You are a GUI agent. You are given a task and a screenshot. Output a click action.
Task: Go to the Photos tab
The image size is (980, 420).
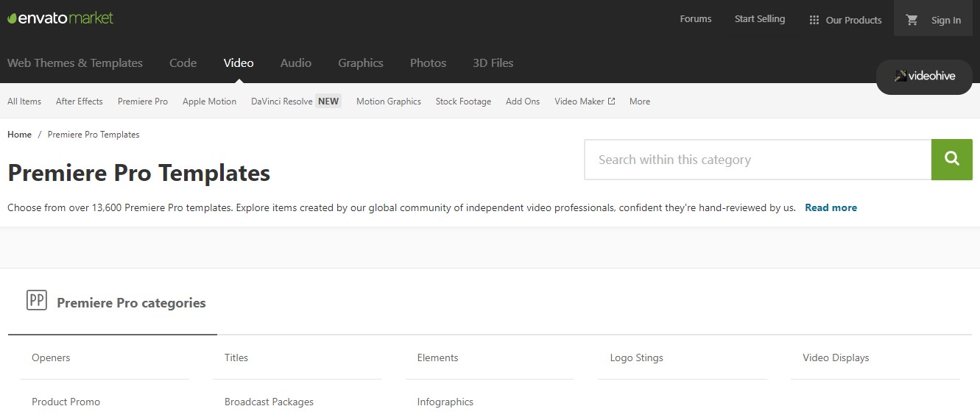click(x=429, y=63)
